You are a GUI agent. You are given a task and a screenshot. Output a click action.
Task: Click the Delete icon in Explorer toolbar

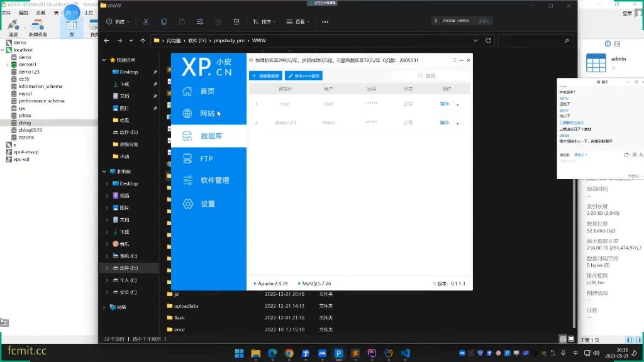pos(236,22)
